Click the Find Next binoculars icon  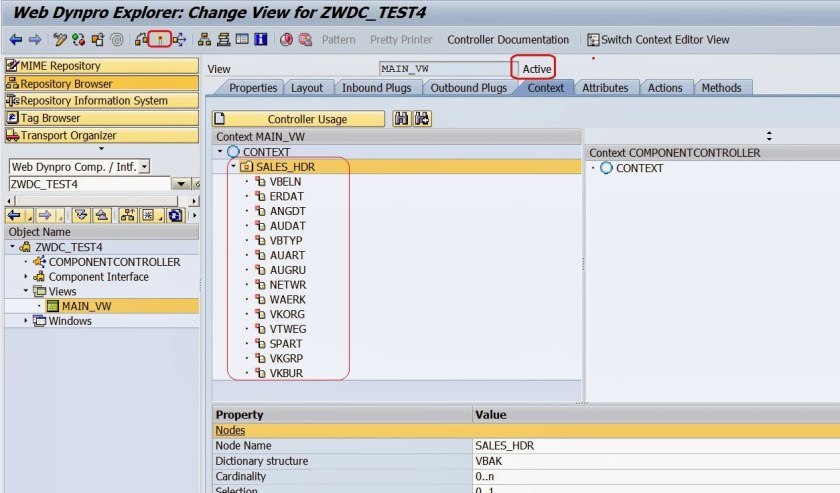[422, 119]
